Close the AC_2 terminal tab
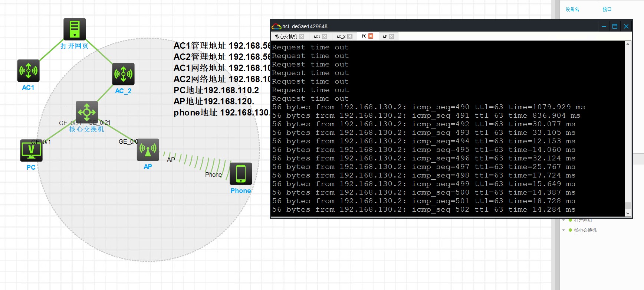The width and height of the screenshot is (644, 290). click(350, 36)
